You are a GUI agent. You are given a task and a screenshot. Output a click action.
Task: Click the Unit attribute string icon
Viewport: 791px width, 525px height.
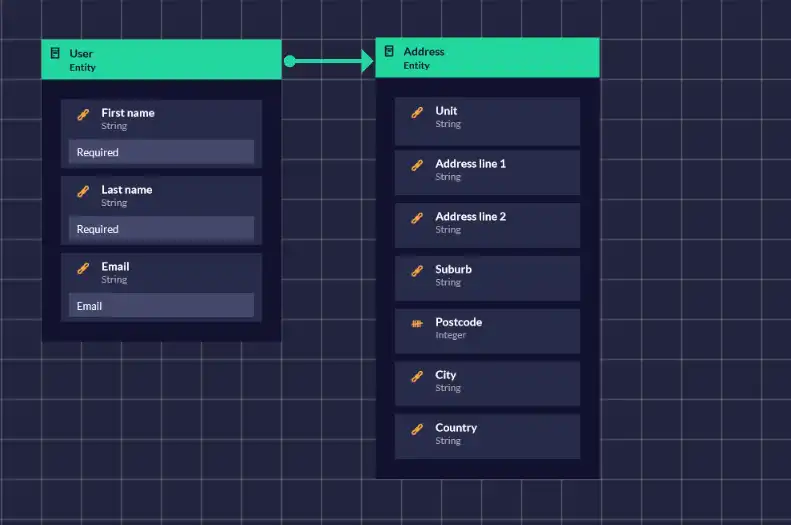[x=417, y=112]
